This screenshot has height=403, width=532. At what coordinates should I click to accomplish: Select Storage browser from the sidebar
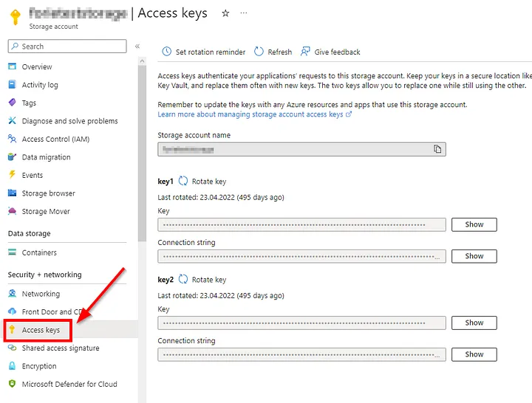pos(49,193)
